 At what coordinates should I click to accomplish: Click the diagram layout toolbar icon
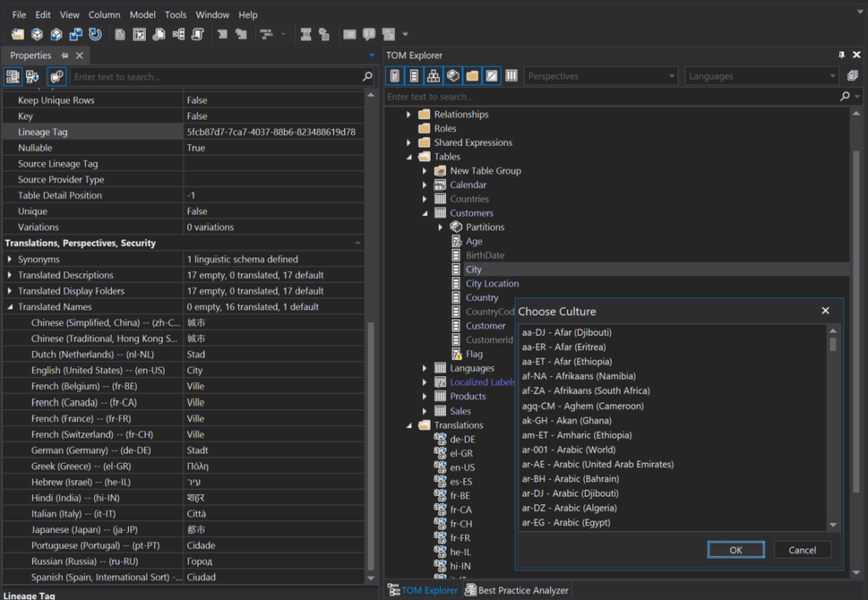pyautogui.click(x=178, y=34)
